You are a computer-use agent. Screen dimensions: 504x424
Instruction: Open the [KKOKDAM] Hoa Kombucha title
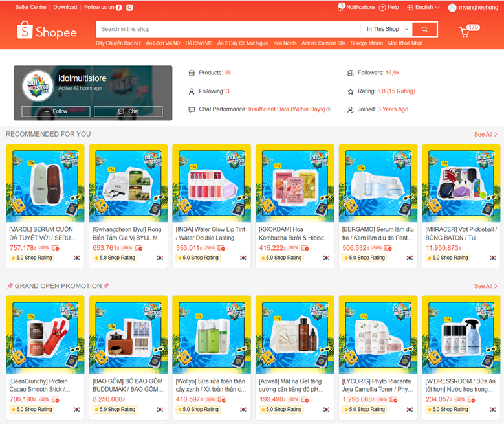294,234
